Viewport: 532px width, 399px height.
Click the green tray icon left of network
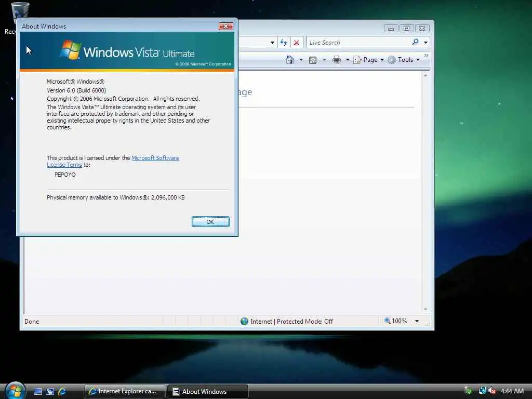468,391
